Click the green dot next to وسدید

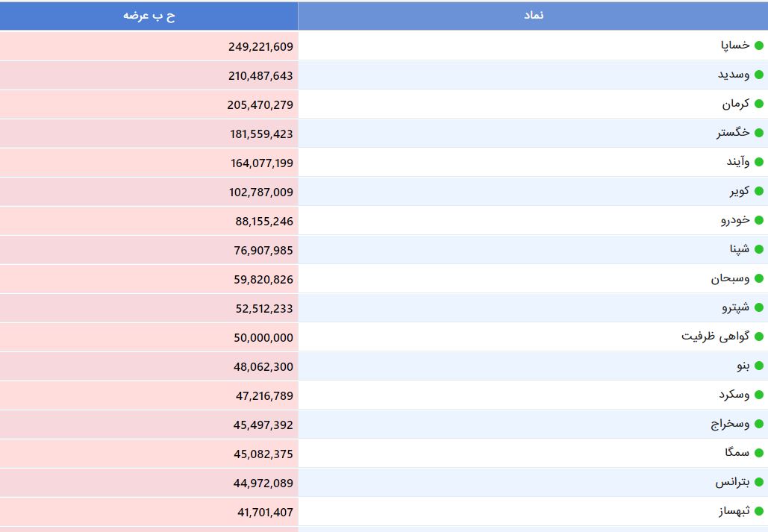759,75
